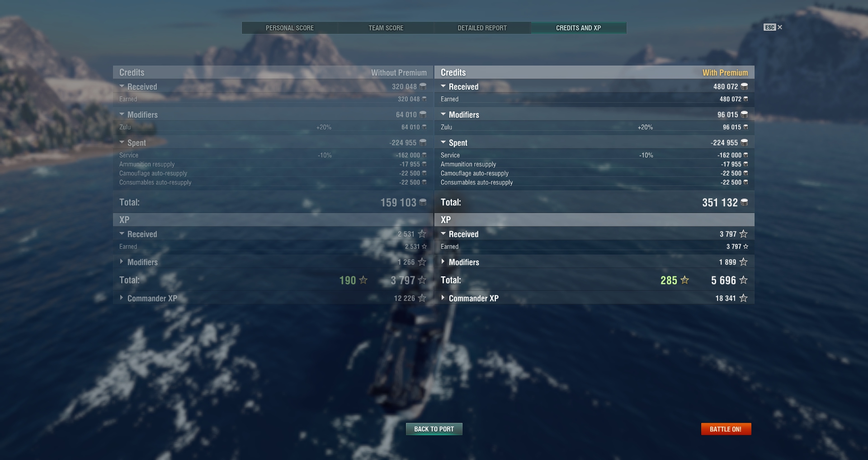The width and height of the screenshot is (868, 460).
Task: Click the XP star icon next to 5 696
Action: pyautogui.click(x=743, y=280)
